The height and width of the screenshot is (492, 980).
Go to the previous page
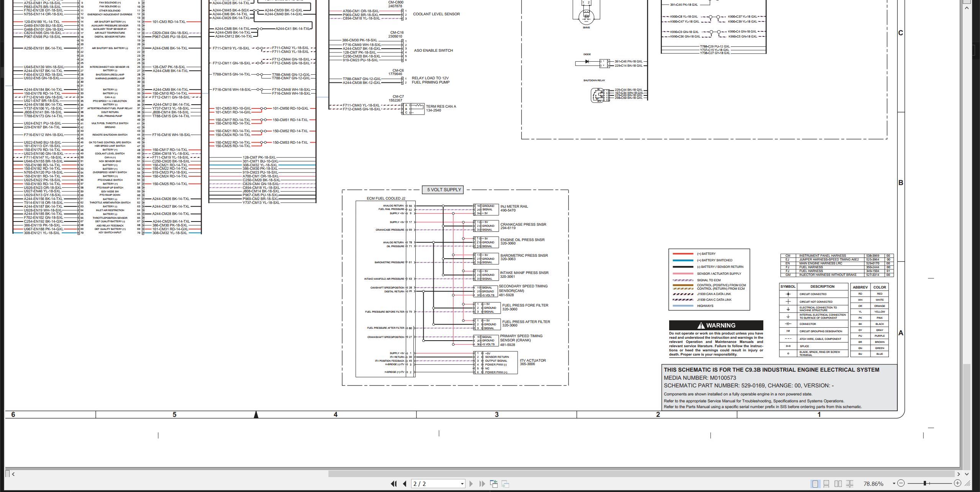click(x=404, y=484)
